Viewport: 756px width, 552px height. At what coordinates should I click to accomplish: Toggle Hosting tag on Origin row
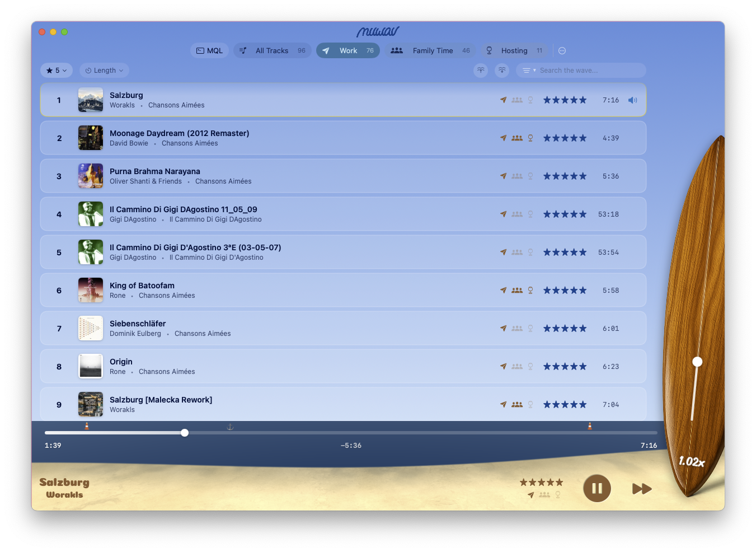tap(530, 367)
